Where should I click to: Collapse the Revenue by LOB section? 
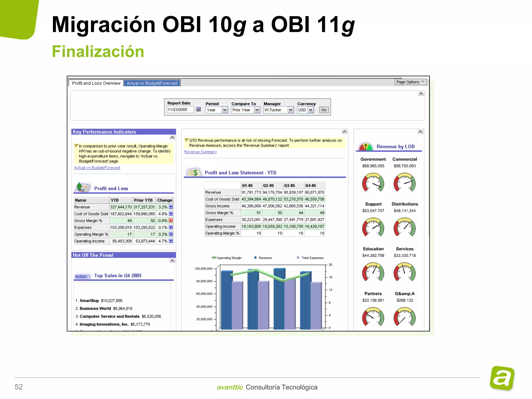click(420, 132)
